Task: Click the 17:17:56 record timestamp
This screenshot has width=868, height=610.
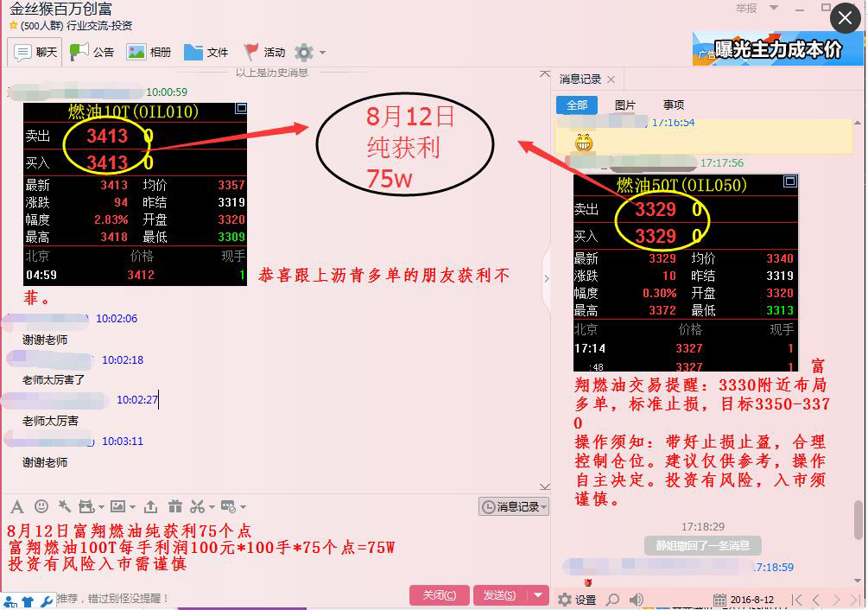Action: click(721, 162)
